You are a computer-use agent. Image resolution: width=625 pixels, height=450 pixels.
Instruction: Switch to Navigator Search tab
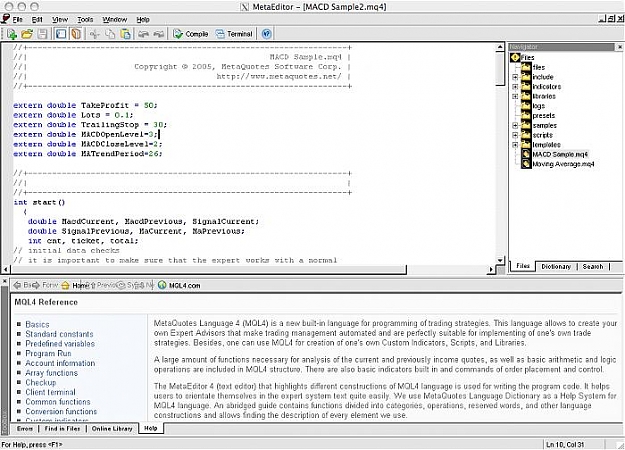coord(593,267)
